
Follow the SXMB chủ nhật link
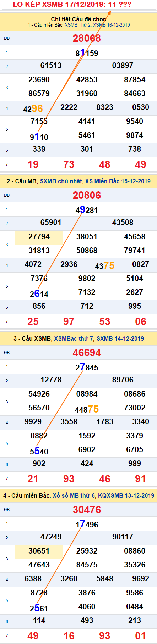click(x=61, y=181)
